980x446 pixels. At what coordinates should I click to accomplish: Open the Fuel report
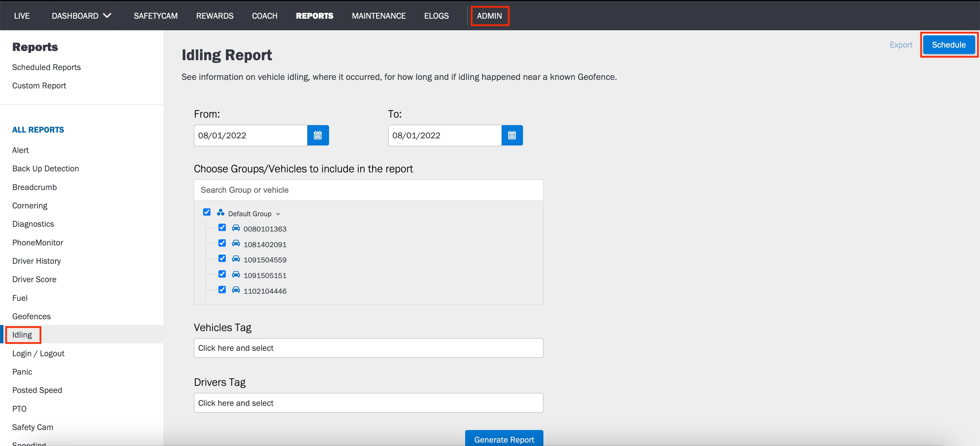tap(20, 298)
